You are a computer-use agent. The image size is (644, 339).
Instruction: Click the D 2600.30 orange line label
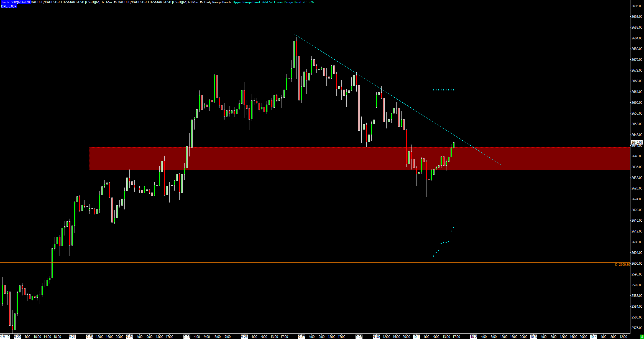(622, 265)
